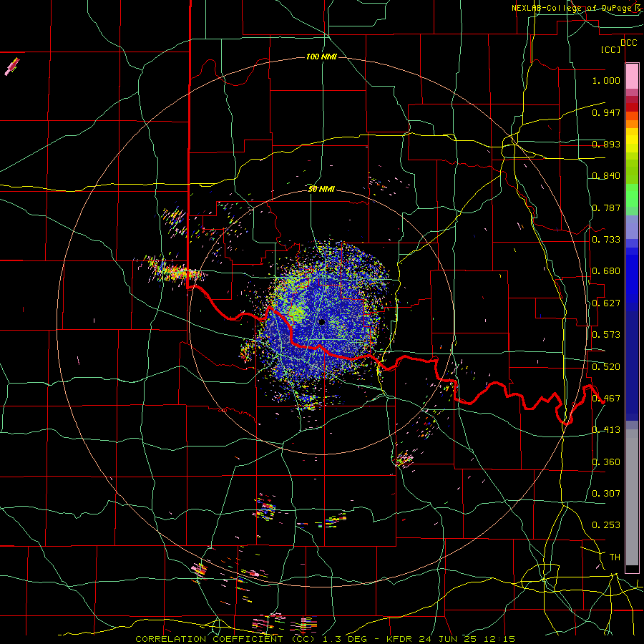Click the 0.893 scale value

606,144
